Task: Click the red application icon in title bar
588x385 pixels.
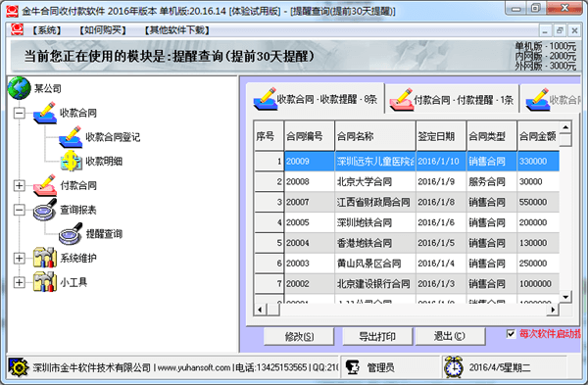Action: coord(12,11)
